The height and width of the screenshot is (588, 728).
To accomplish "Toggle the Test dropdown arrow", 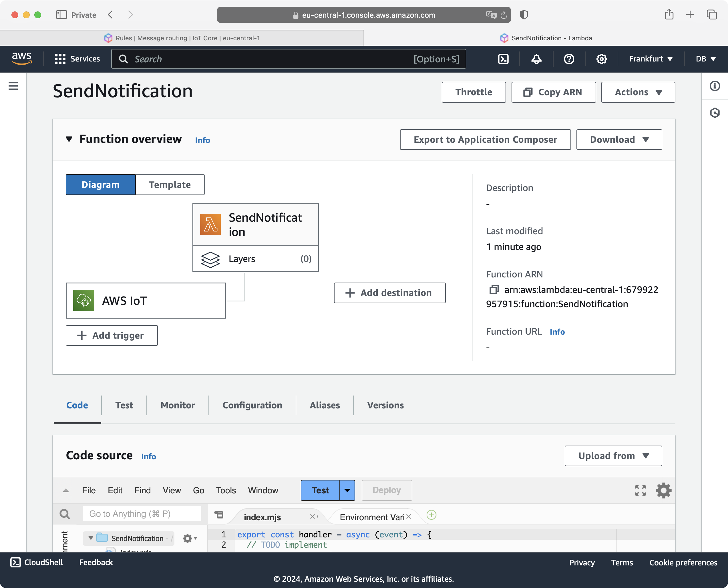I will coord(347,490).
